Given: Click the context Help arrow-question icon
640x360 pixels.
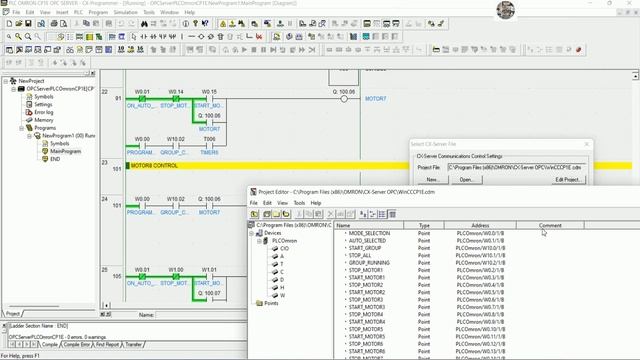Looking at the screenshot, I should (205, 24).
